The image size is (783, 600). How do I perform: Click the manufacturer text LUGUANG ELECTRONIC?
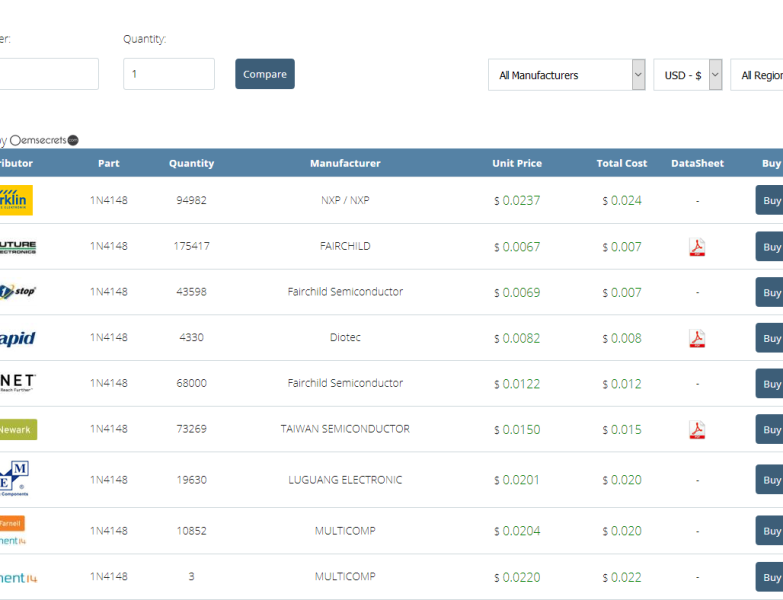coord(345,480)
